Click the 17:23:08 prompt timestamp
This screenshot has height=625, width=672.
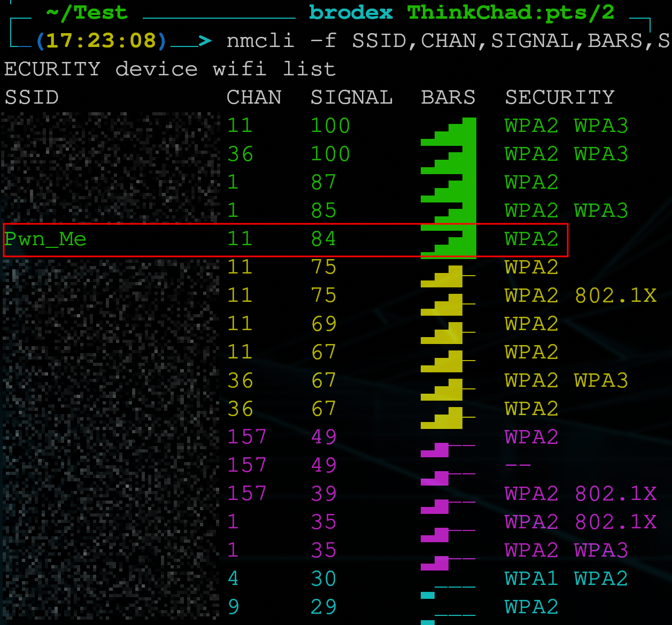pos(101,41)
